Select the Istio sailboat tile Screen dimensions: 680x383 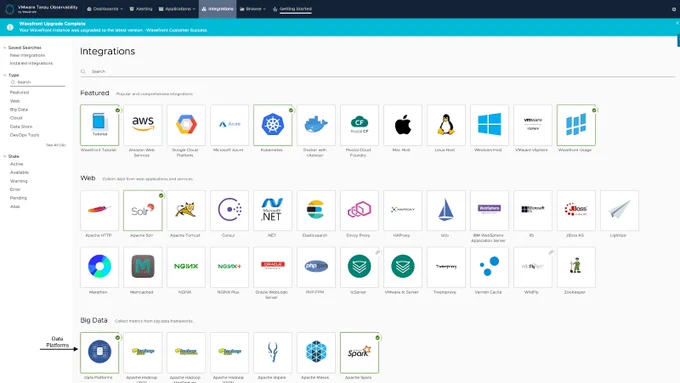pyautogui.click(x=446, y=210)
